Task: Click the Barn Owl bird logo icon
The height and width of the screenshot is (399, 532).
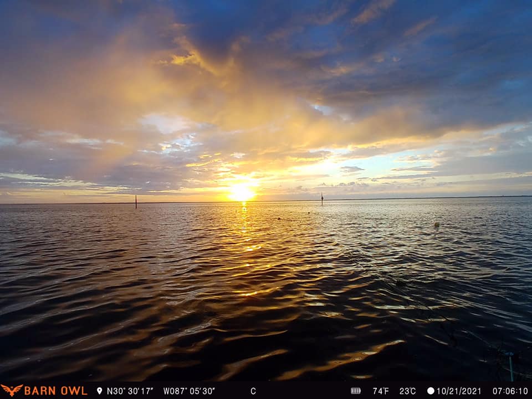Action: point(11,390)
